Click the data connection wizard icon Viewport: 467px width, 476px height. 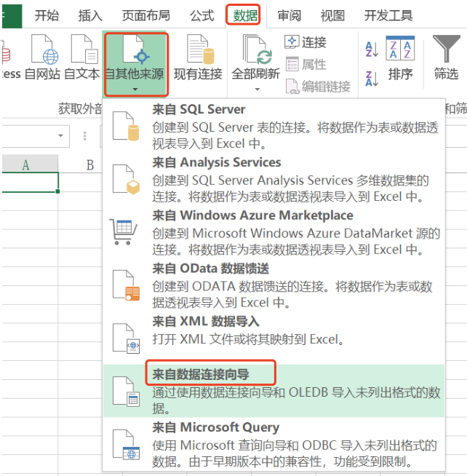[126, 392]
